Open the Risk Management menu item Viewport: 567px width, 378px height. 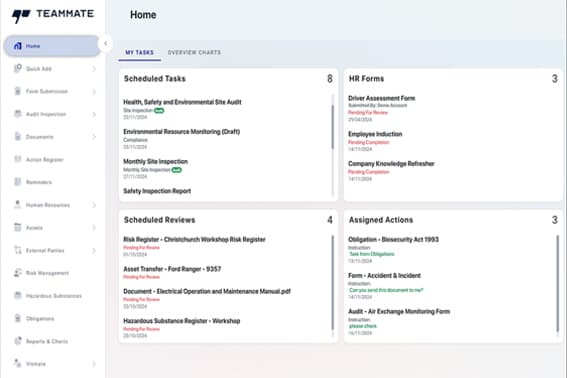(x=52, y=273)
